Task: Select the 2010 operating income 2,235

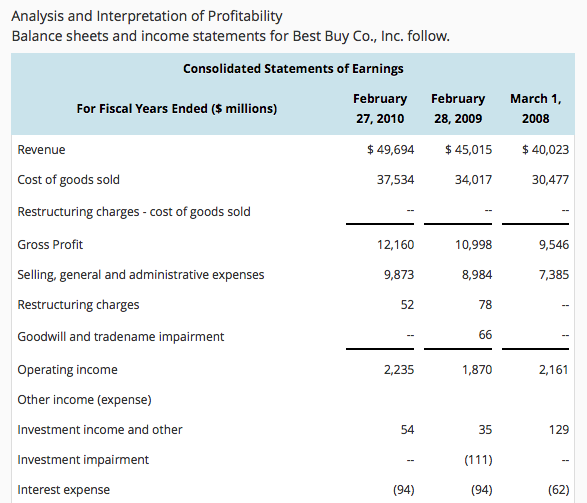Action: point(399,370)
